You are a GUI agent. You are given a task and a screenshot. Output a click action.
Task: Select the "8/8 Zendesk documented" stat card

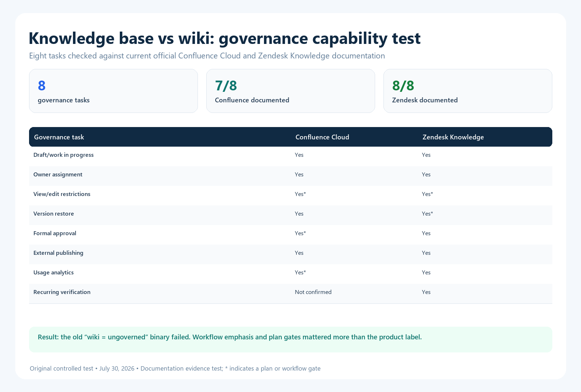(468, 91)
